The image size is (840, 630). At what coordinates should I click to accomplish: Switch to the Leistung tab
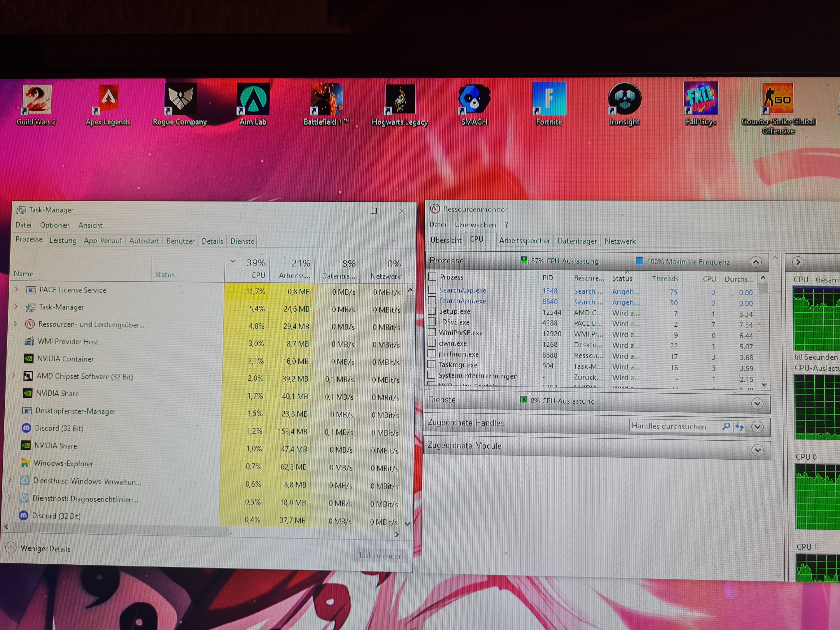(63, 240)
